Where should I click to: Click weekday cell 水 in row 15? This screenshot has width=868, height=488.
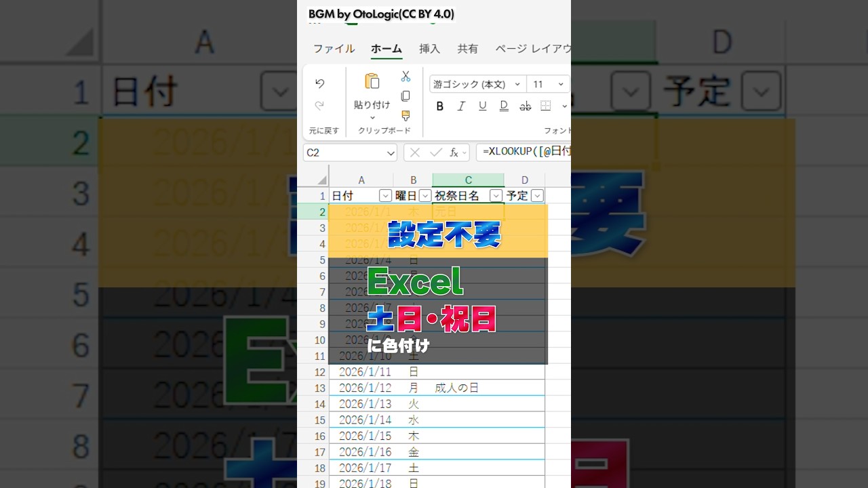[413, 420]
